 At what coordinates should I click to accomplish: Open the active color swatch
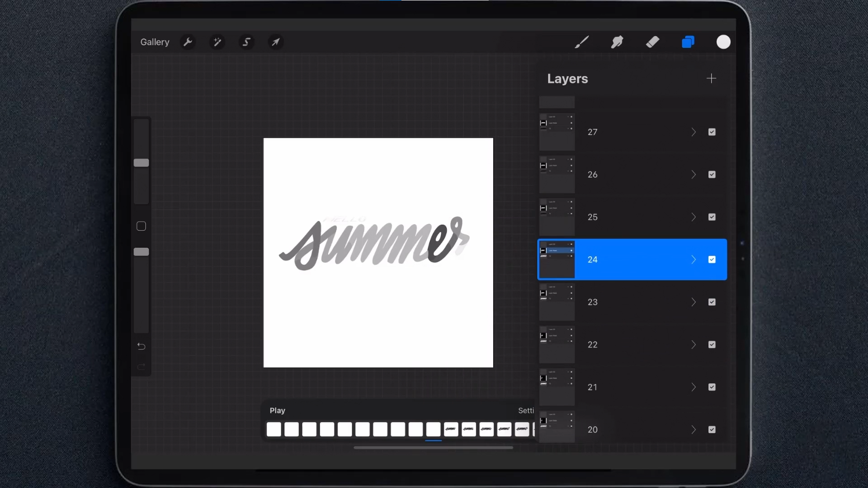pyautogui.click(x=723, y=42)
